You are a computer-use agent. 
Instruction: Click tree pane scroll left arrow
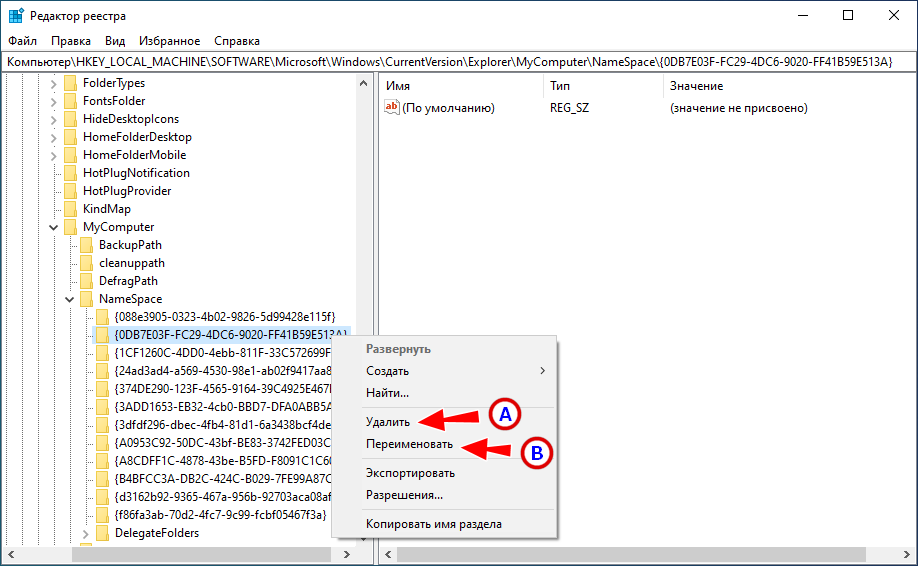11,554
